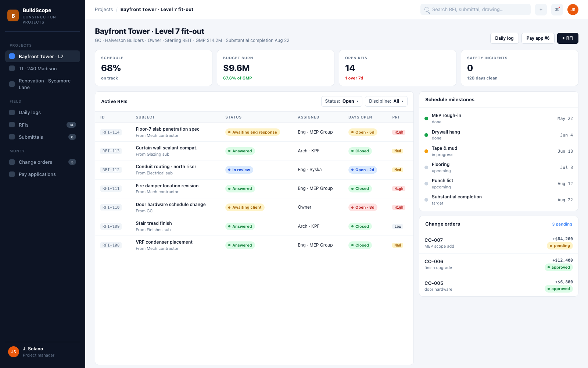The height and width of the screenshot is (368, 588).
Task: Click the 'In review' status pill
Action: click(239, 170)
